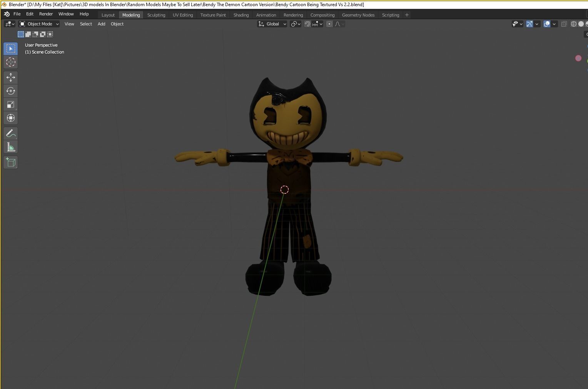Set selection mode to intersect
Viewport: 588px width, 389px height.
50,34
